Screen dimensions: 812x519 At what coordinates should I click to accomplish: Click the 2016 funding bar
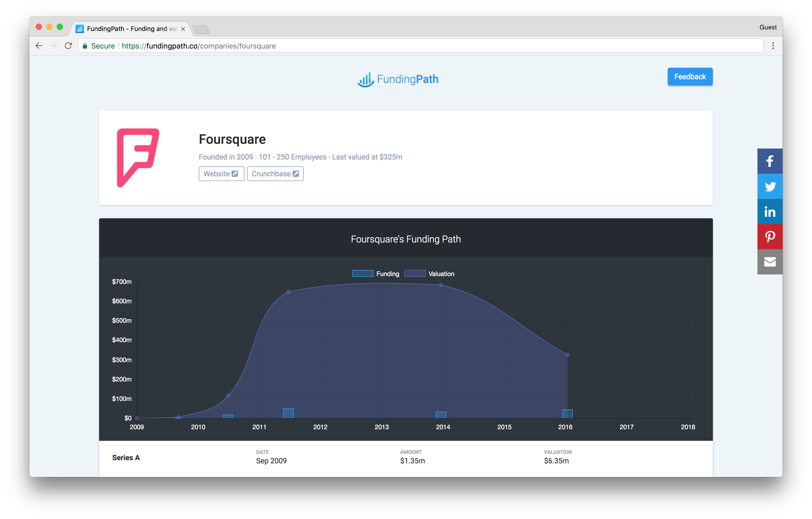(x=567, y=414)
